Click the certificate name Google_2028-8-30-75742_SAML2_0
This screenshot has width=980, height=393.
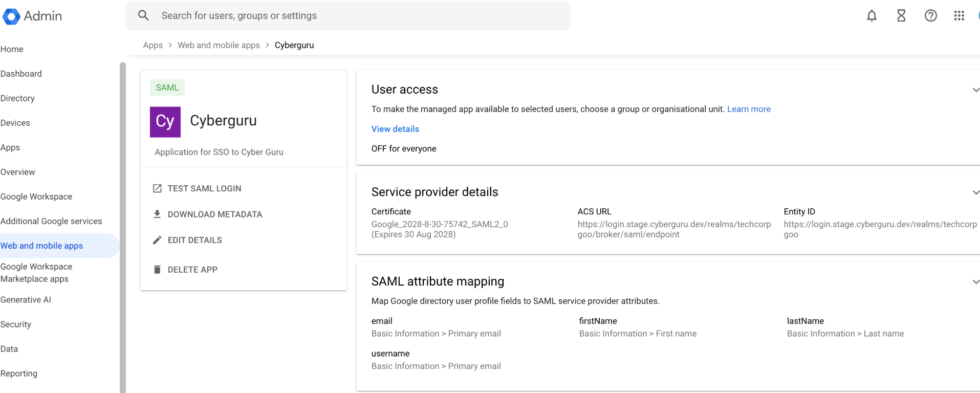(x=440, y=224)
